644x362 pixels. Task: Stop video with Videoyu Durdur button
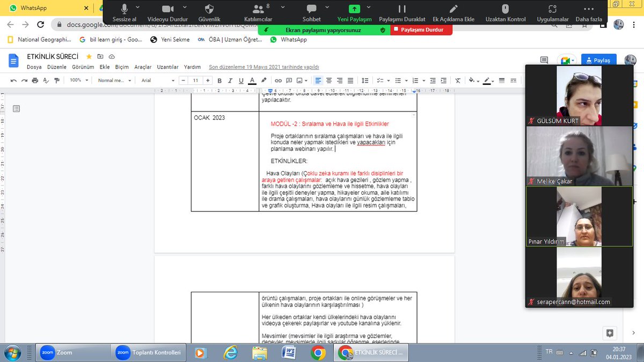tap(168, 13)
